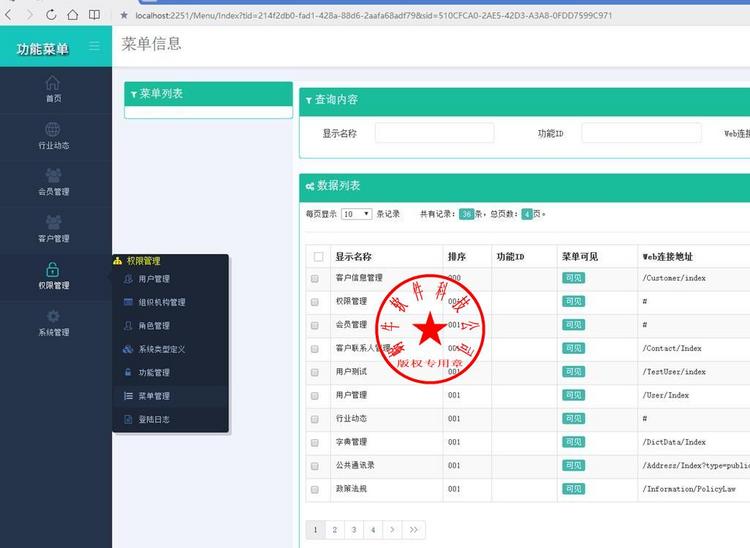Click the next page arrow

(392, 529)
